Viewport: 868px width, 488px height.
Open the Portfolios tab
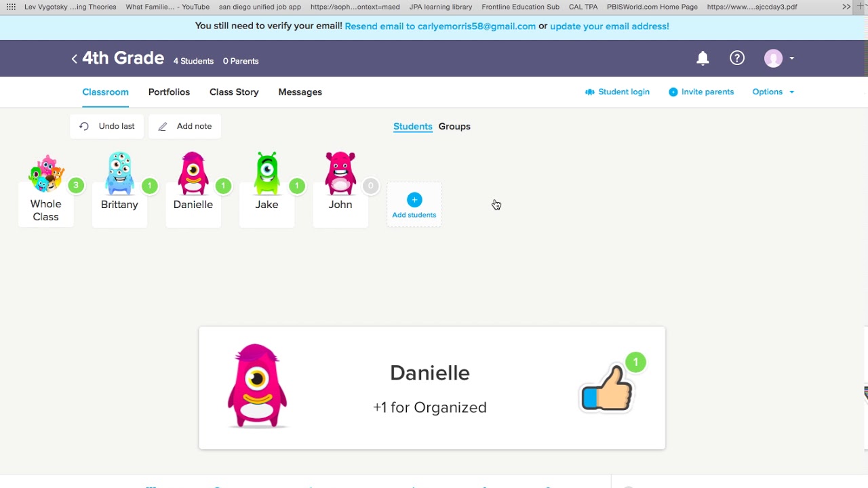coord(169,92)
